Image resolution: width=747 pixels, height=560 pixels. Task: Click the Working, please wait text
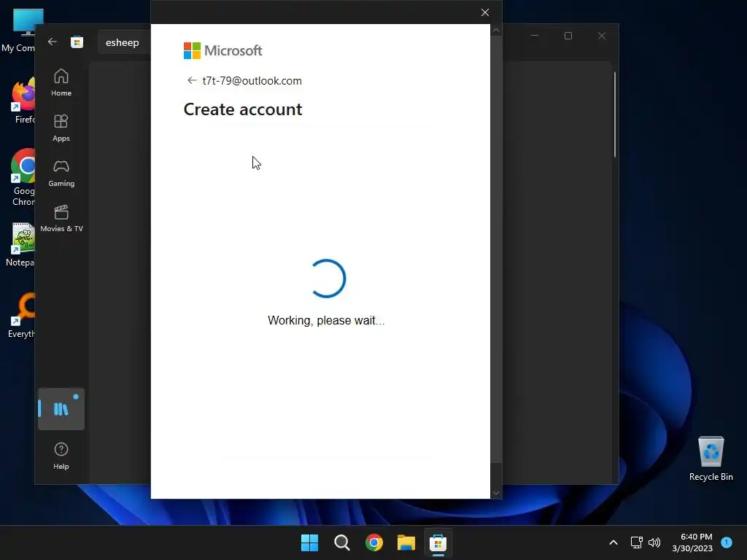click(326, 321)
